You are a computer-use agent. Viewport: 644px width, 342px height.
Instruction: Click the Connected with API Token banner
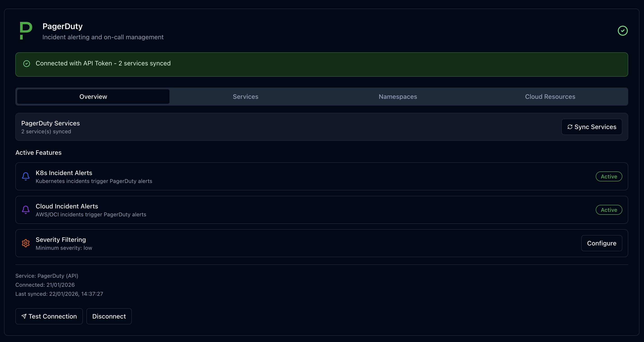(x=322, y=64)
